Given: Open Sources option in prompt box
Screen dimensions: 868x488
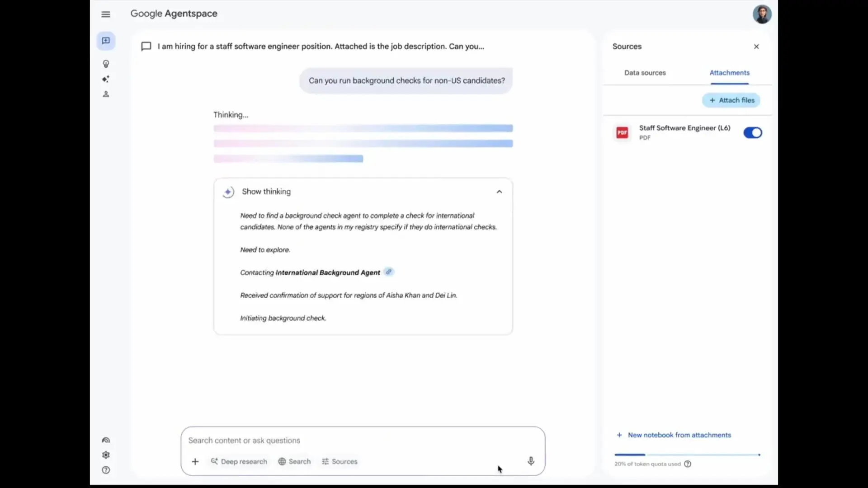Looking at the screenshot, I should pos(340,461).
